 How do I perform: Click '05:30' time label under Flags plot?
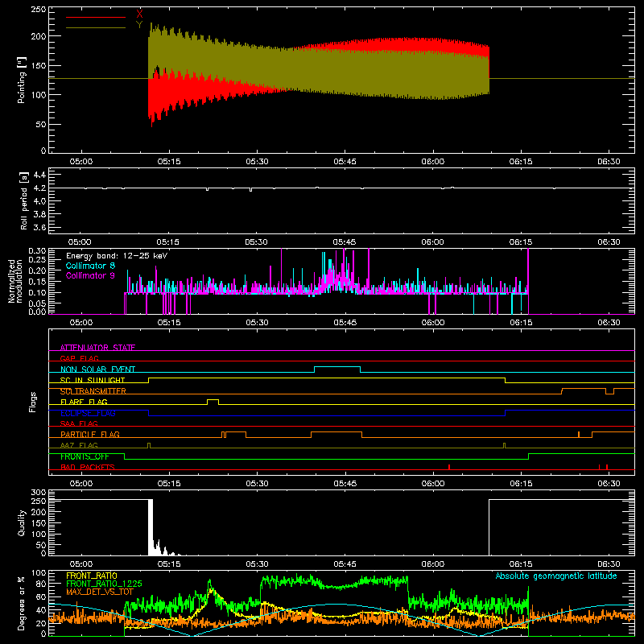pos(257,484)
